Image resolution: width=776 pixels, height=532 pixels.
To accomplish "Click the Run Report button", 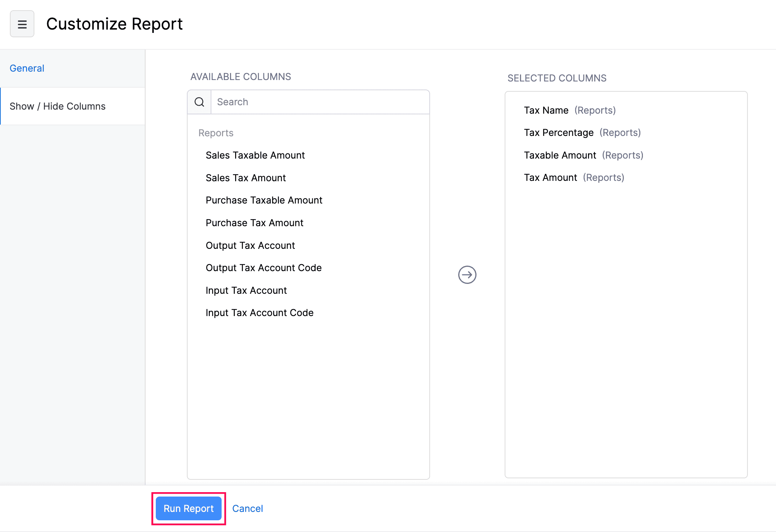I will coord(188,508).
